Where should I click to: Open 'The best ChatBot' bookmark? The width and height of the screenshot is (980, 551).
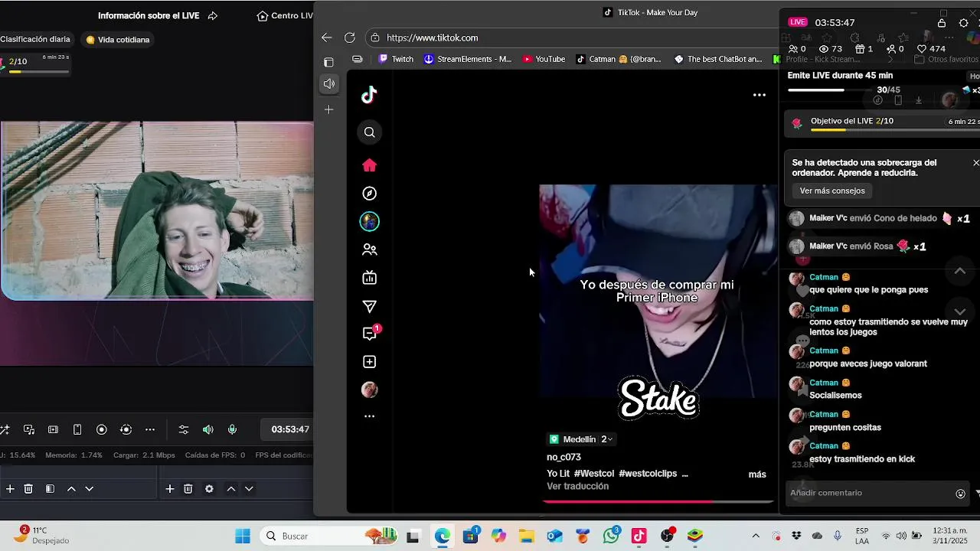tap(717, 59)
